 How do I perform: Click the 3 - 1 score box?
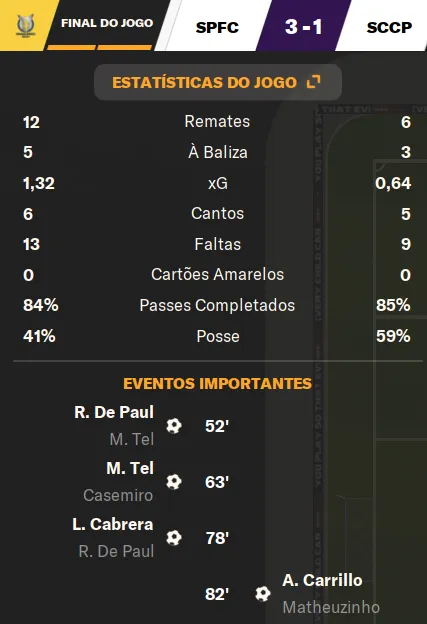(304, 26)
